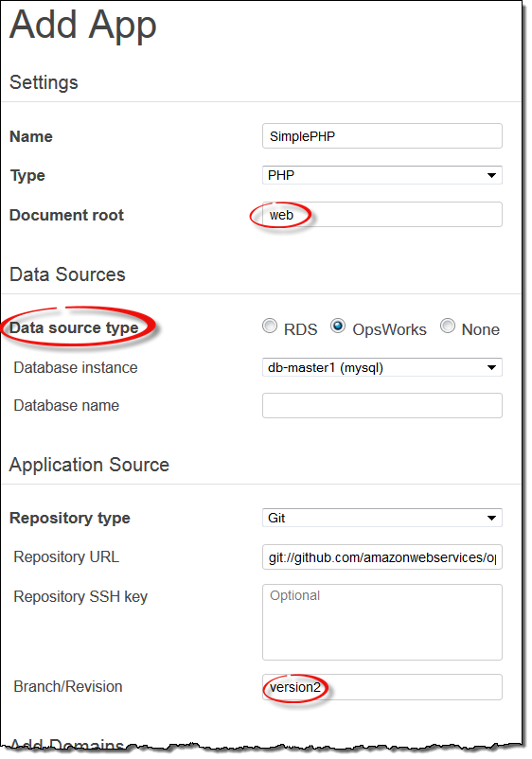Viewport: 532px width, 759px height.
Task: Click the Application Source section heading
Action: pyautogui.click(x=89, y=465)
